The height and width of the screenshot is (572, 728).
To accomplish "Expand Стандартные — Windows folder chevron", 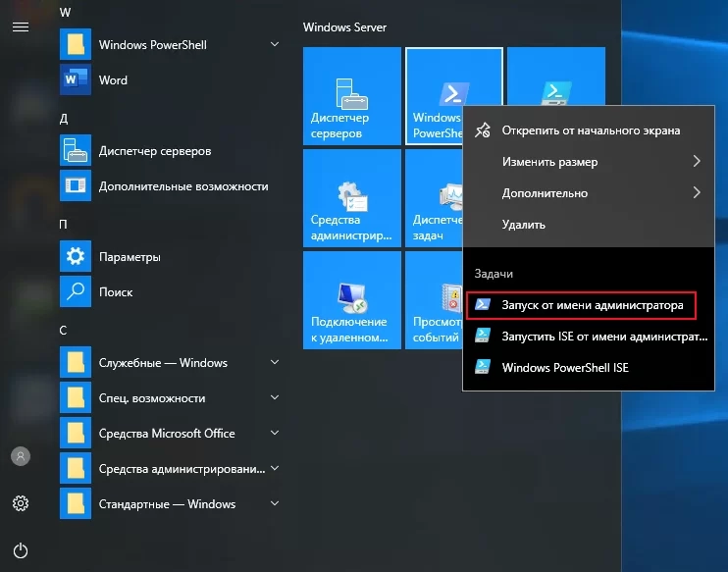I will 275,503.
